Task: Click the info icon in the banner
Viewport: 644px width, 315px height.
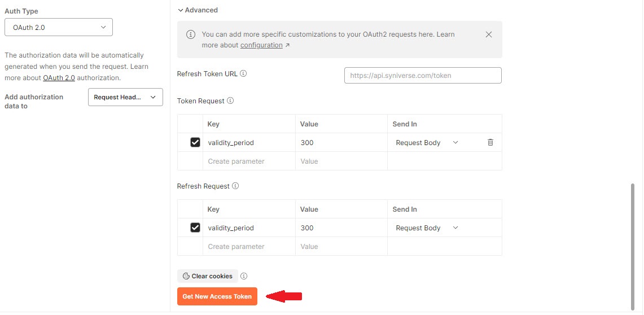Action: point(191,35)
